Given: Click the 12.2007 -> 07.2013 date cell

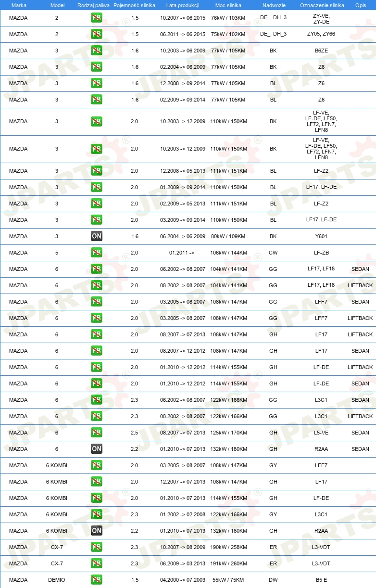Looking at the screenshot, I should [183, 482].
